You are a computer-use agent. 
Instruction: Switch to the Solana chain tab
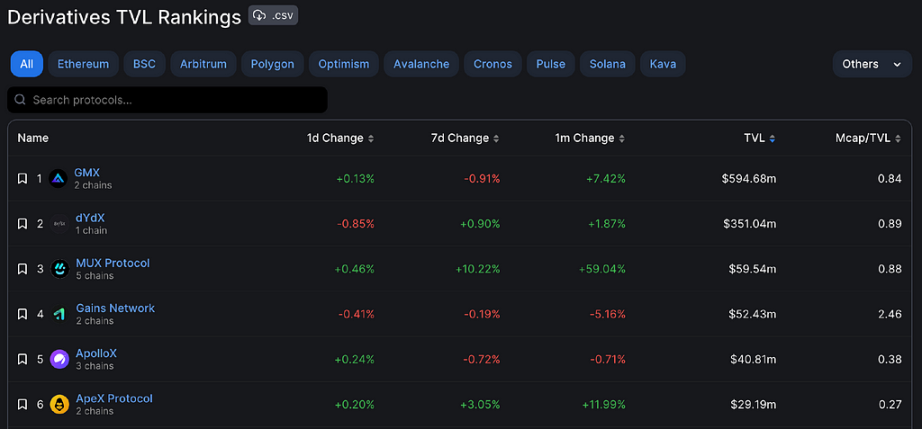(x=607, y=64)
